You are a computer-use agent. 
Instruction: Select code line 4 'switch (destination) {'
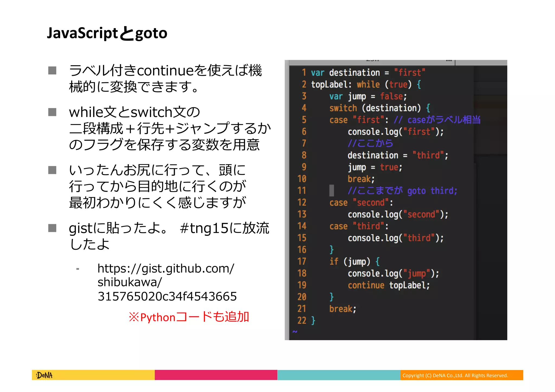coord(380,108)
